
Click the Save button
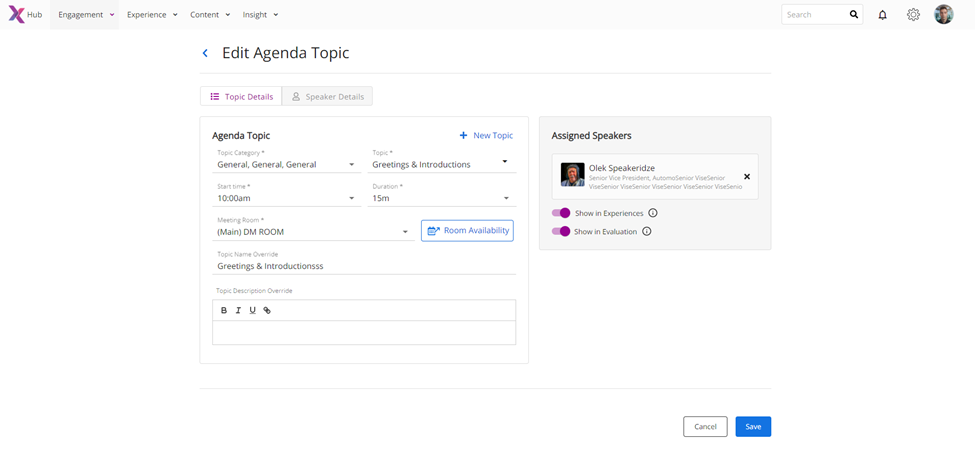(753, 427)
